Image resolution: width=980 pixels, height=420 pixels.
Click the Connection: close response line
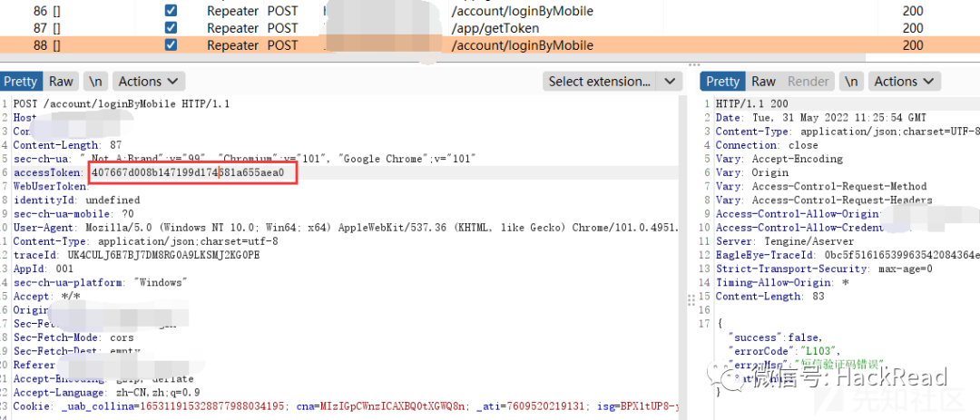(766, 145)
